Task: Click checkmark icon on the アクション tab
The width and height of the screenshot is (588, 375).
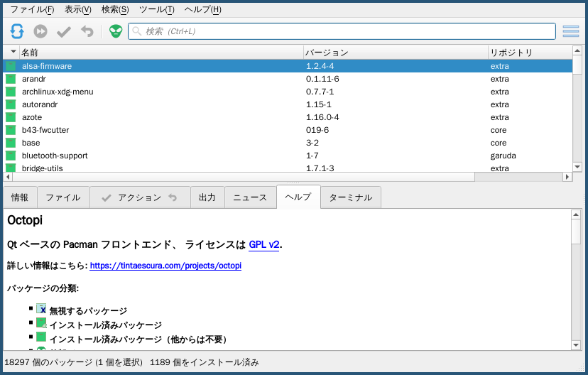Action: point(107,197)
